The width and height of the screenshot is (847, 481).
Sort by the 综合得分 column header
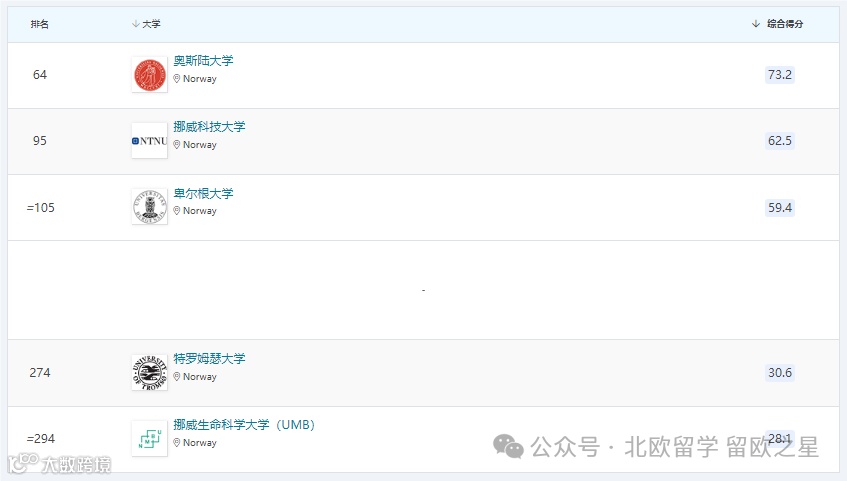click(778, 24)
